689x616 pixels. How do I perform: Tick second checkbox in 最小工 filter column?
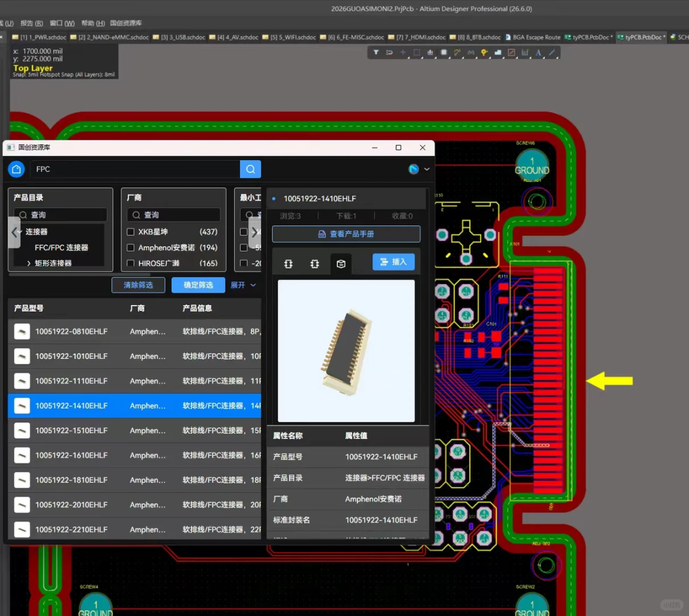pos(244,248)
